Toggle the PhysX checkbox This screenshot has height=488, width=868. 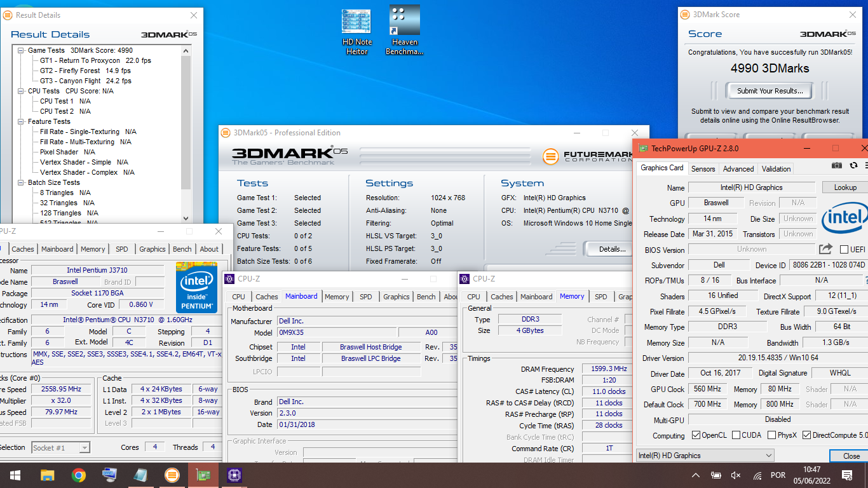coord(771,435)
